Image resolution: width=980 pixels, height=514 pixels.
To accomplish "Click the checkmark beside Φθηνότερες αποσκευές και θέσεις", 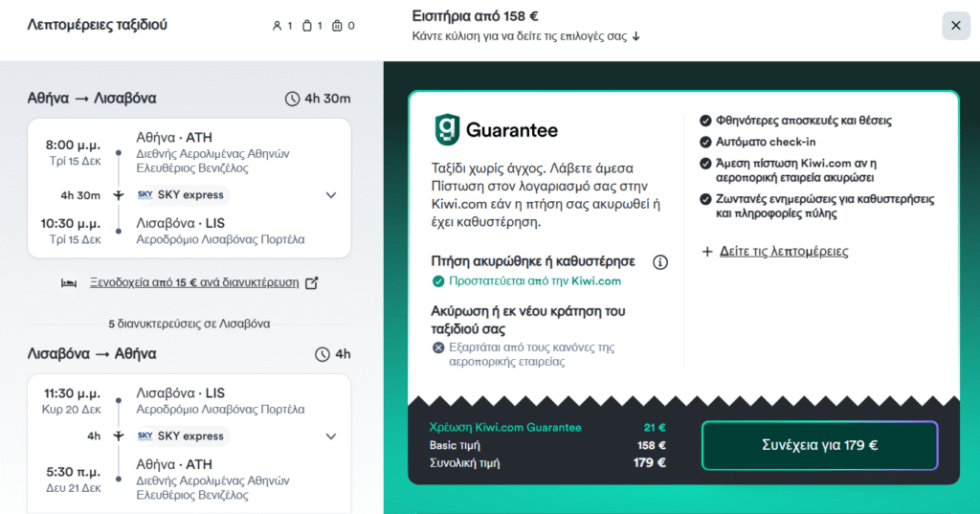I will tap(705, 121).
